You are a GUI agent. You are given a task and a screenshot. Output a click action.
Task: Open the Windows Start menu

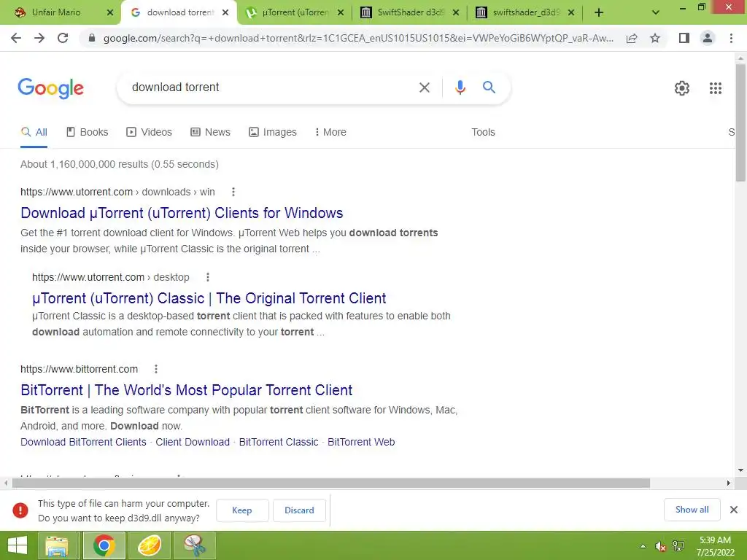(x=18, y=545)
